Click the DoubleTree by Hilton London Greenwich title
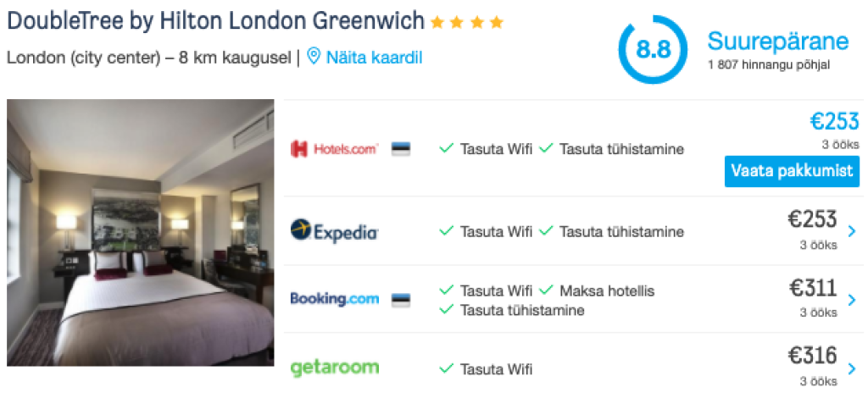The image size is (868, 398). click(215, 21)
